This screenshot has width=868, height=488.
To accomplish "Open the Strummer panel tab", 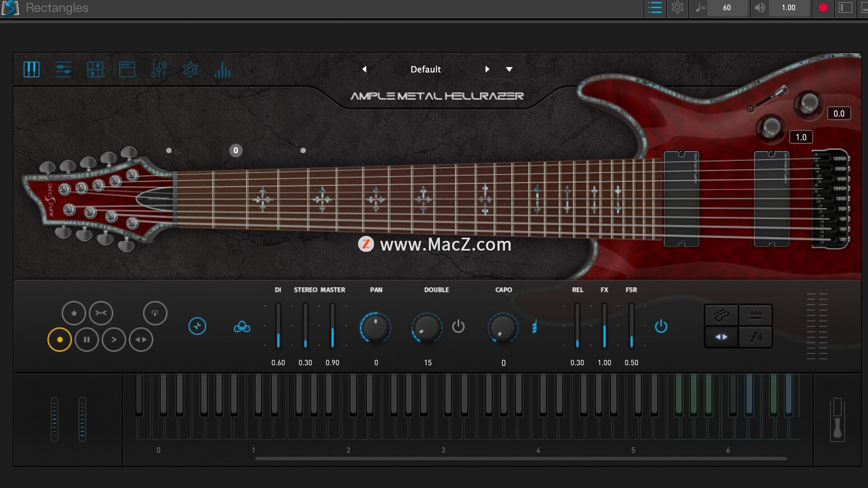I will (63, 70).
